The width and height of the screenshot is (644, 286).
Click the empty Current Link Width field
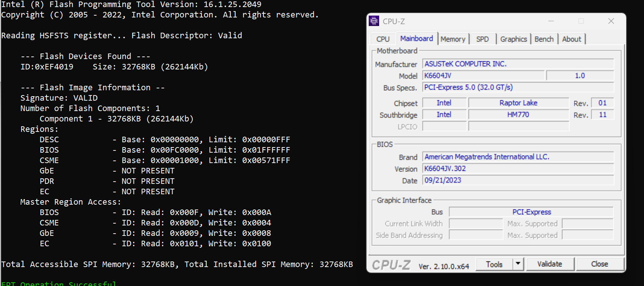pyautogui.click(x=476, y=224)
